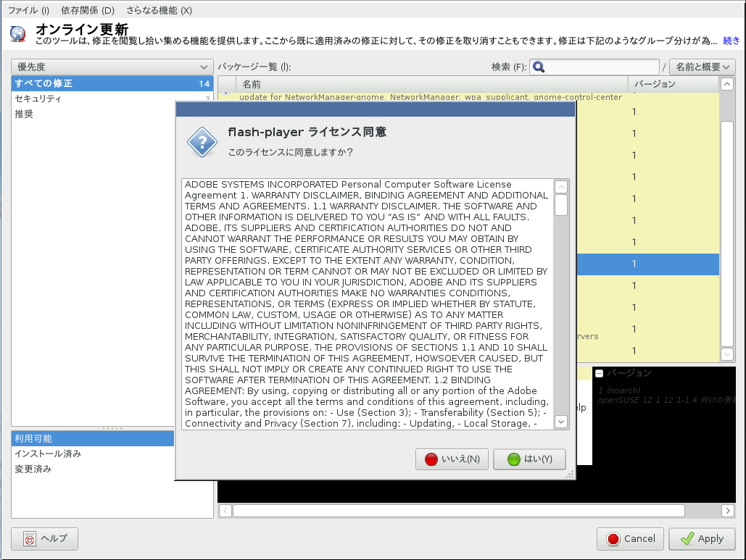The image size is (746, 560).
Task: Open the 名前と概要 search filter dropdown
Action: pos(703,67)
